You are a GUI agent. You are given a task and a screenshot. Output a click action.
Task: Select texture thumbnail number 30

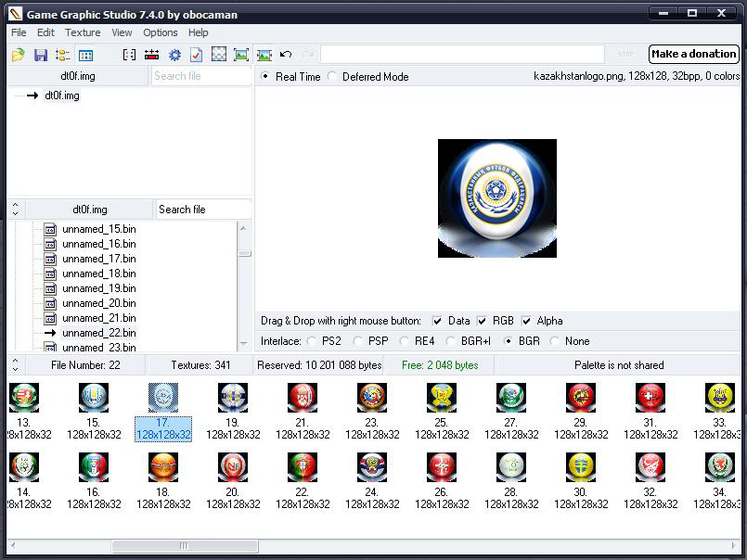[581, 466]
